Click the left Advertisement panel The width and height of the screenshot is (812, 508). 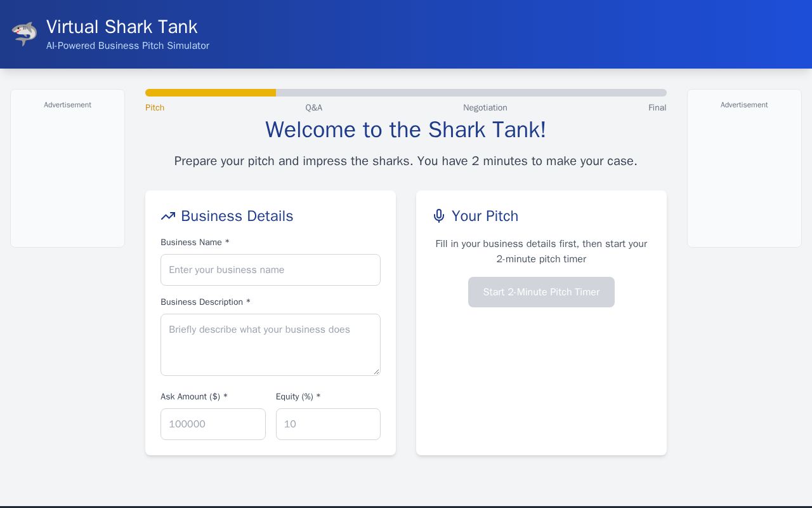click(67, 168)
